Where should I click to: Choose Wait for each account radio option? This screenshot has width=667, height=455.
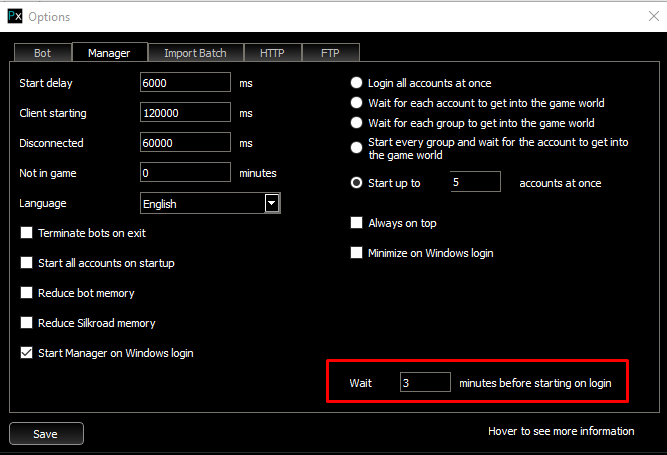point(356,103)
